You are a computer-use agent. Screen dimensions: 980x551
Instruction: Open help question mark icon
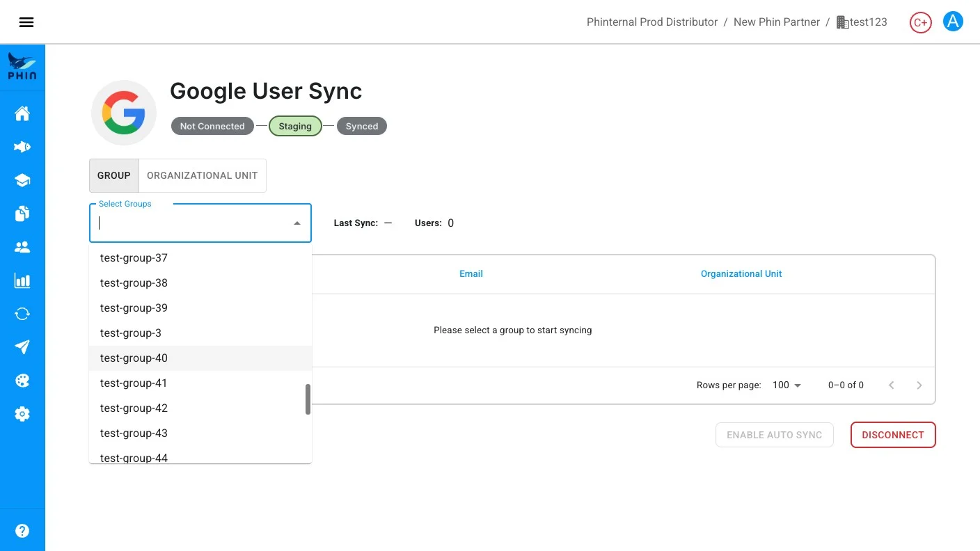(22, 531)
